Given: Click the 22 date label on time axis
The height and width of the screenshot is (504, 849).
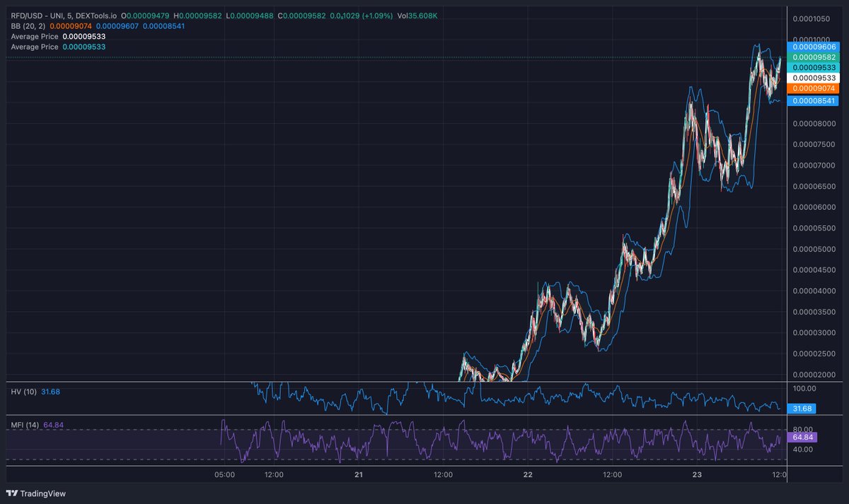Looking at the screenshot, I should (x=528, y=475).
